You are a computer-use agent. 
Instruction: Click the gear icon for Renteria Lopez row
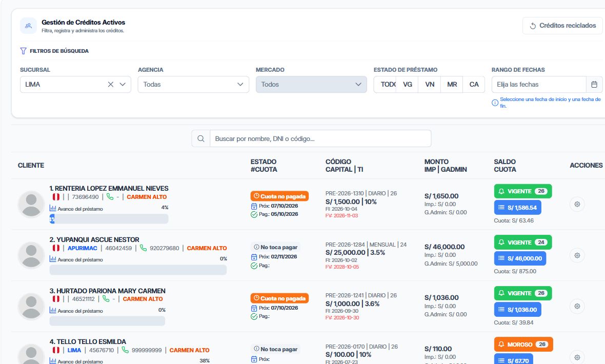tap(577, 204)
